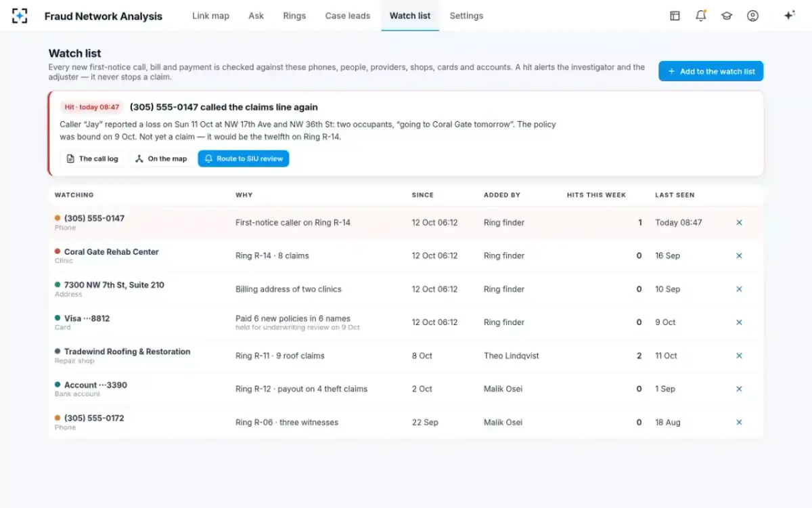Select Coral Gate Rehab Center entry
This screenshot has width=812, height=508.
(x=112, y=251)
